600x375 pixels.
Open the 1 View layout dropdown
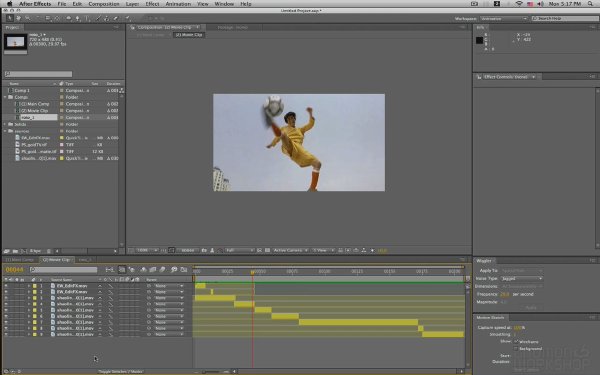click(x=323, y=250)
